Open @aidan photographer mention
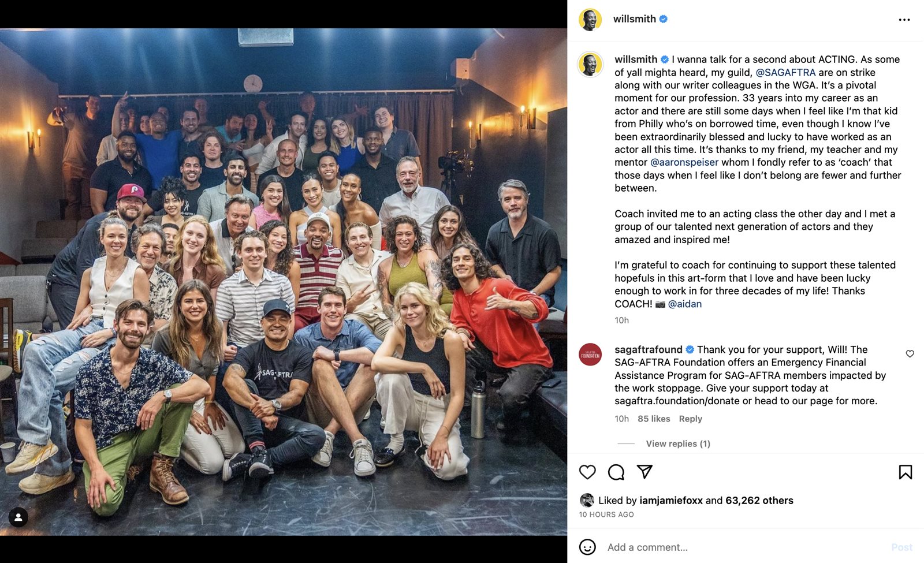 click(685, 304)
